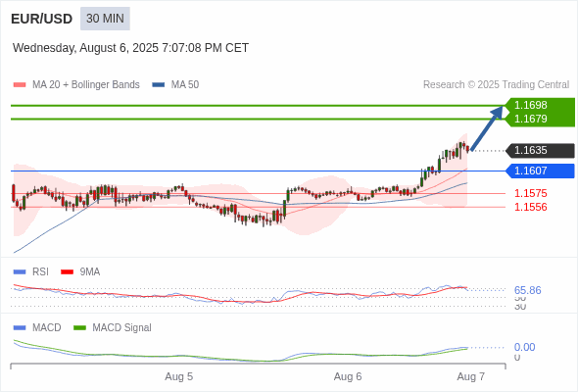Click the 1.1635 current price tag

(540, 151)
